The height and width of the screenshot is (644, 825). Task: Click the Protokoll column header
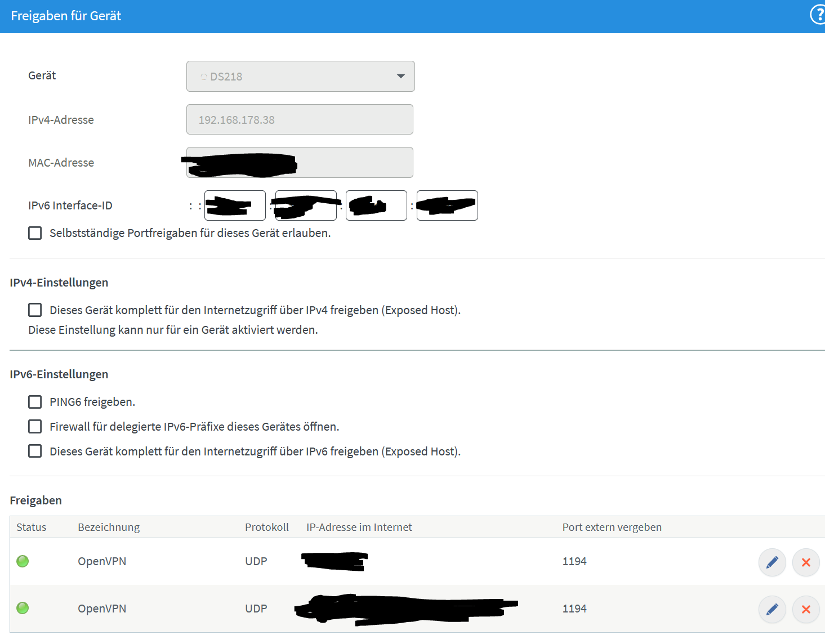(x=267, y=527)
